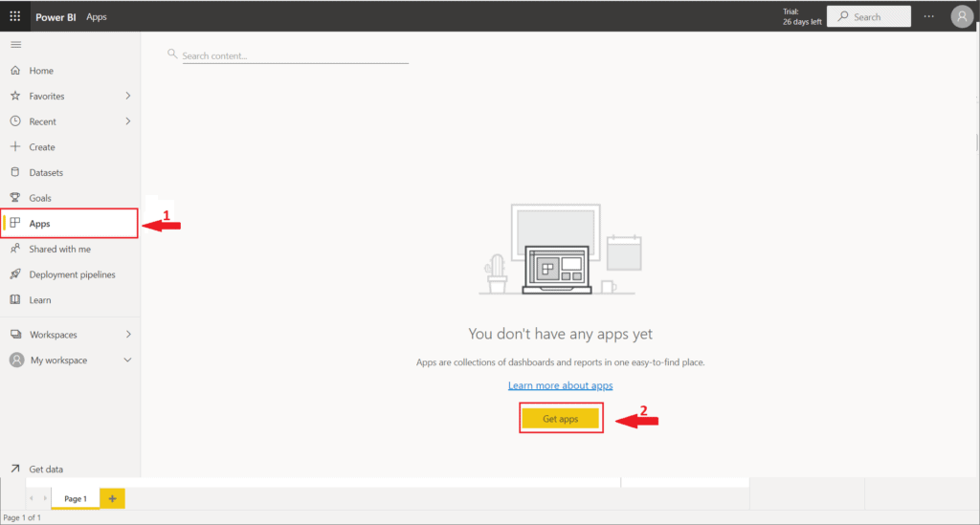The image size is (980, 525).
Task: Follow the Learn more about apps link
Action: click(560, 385)
